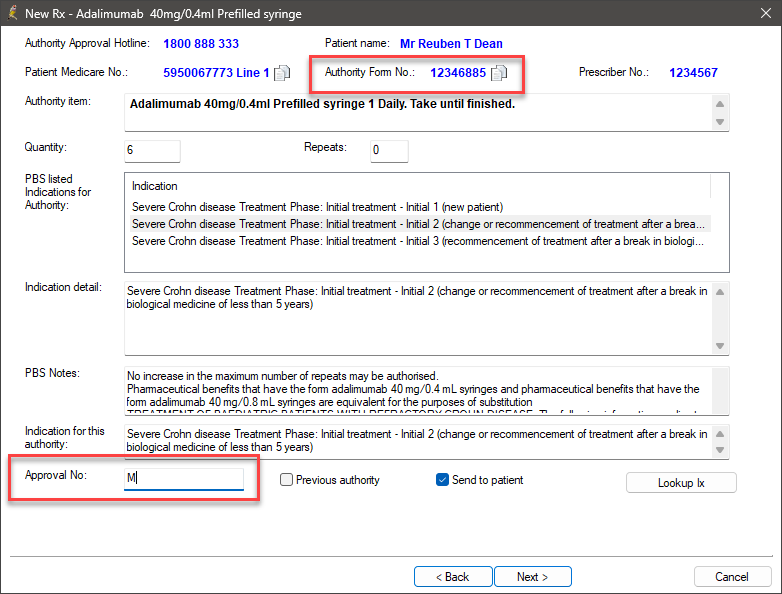This screenshot has height=594, width=782.
Task: Copy the Authority Form number
Action: (x=499, y=73)
